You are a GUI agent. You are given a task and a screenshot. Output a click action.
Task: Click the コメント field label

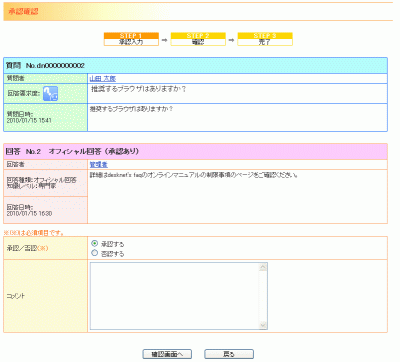pyautogui.click(x=16, y=296)
